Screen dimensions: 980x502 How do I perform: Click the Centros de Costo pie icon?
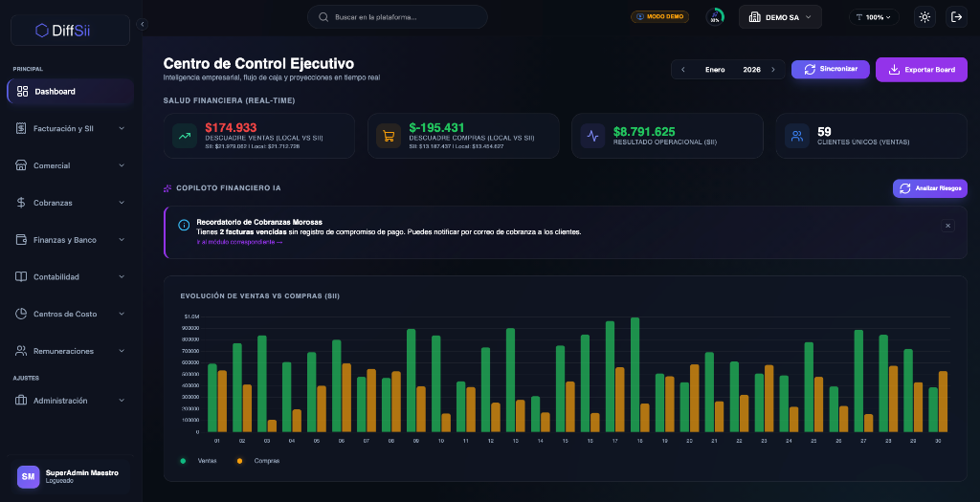tap(21, 314)
